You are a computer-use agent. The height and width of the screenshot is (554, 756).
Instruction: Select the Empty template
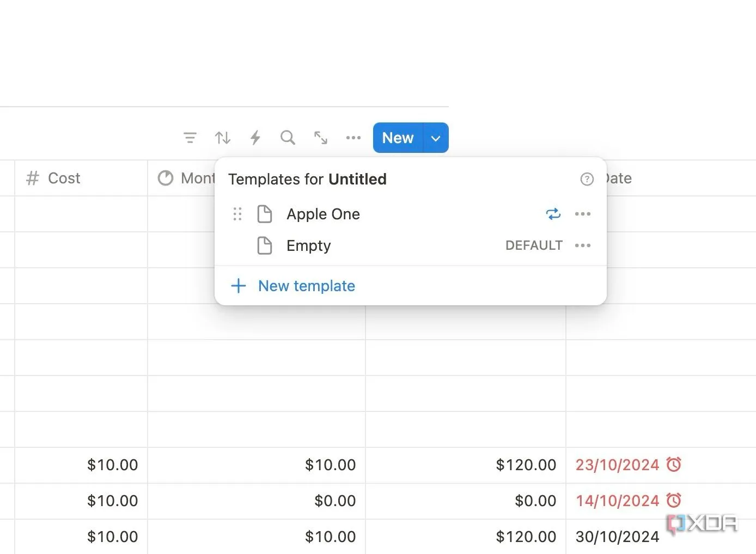pos(308,245)
